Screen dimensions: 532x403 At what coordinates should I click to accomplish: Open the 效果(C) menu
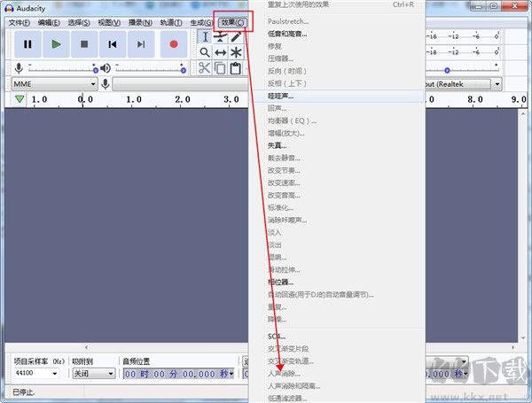(x=232, y=22)
